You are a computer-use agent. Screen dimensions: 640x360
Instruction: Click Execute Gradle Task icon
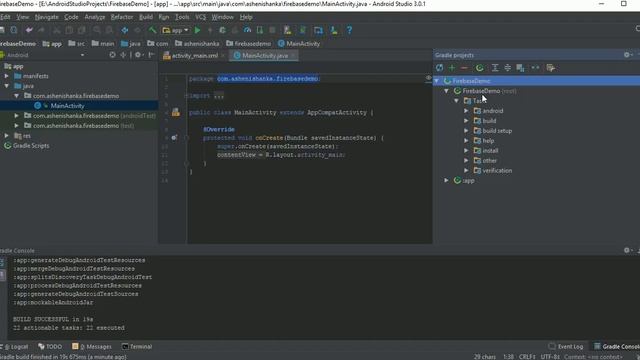(x=480, y=68)
